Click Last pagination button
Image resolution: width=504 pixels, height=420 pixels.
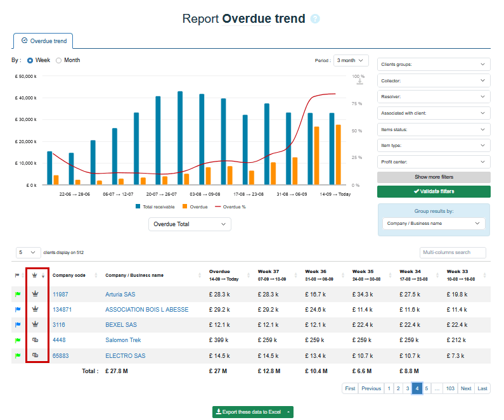(x=482, y=388)
